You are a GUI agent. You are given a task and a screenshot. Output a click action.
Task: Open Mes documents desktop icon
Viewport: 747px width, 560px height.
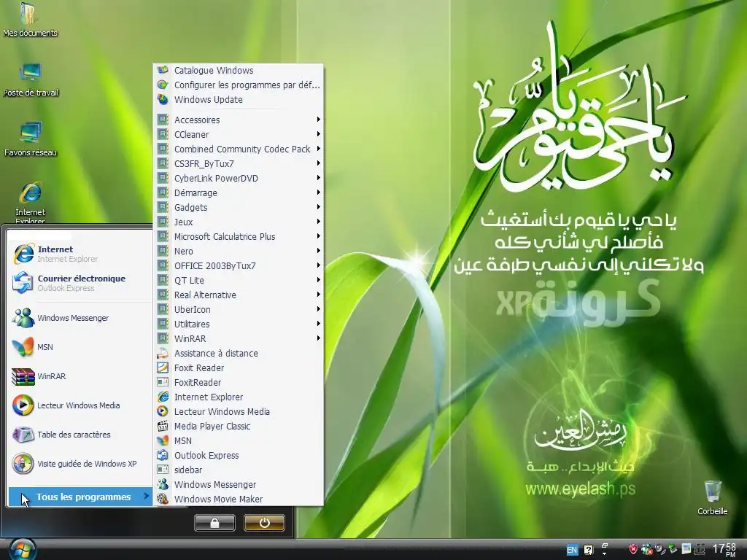(x=29, y=20)
